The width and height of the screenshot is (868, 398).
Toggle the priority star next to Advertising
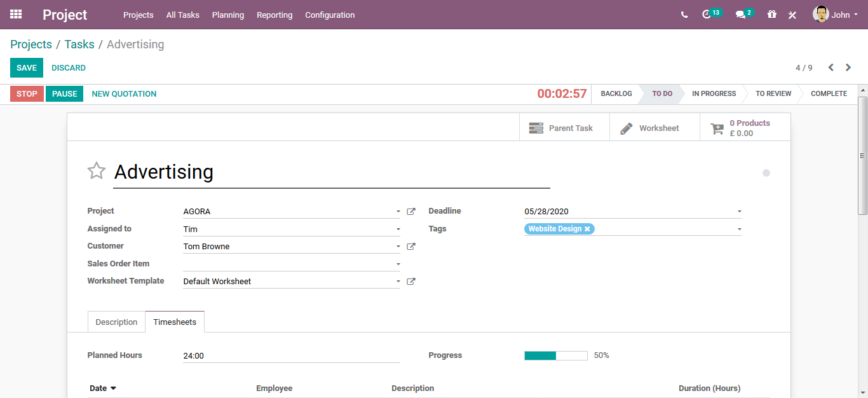97,170
